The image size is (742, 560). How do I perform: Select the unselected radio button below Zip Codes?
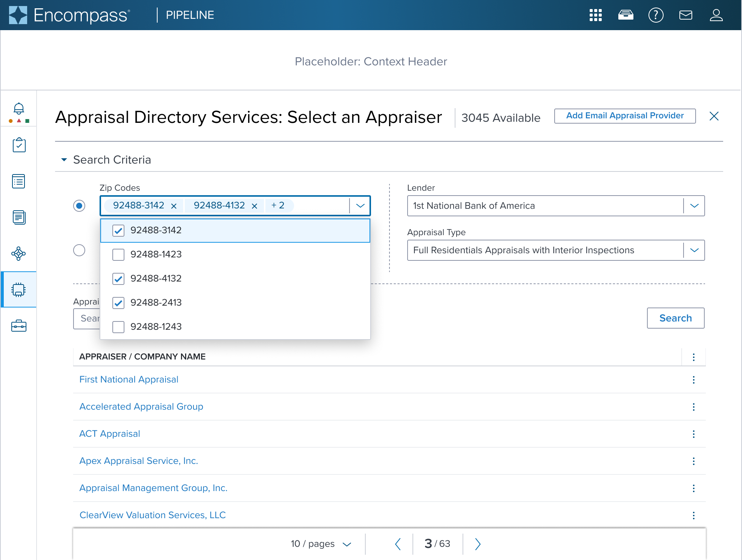[79, 250]
